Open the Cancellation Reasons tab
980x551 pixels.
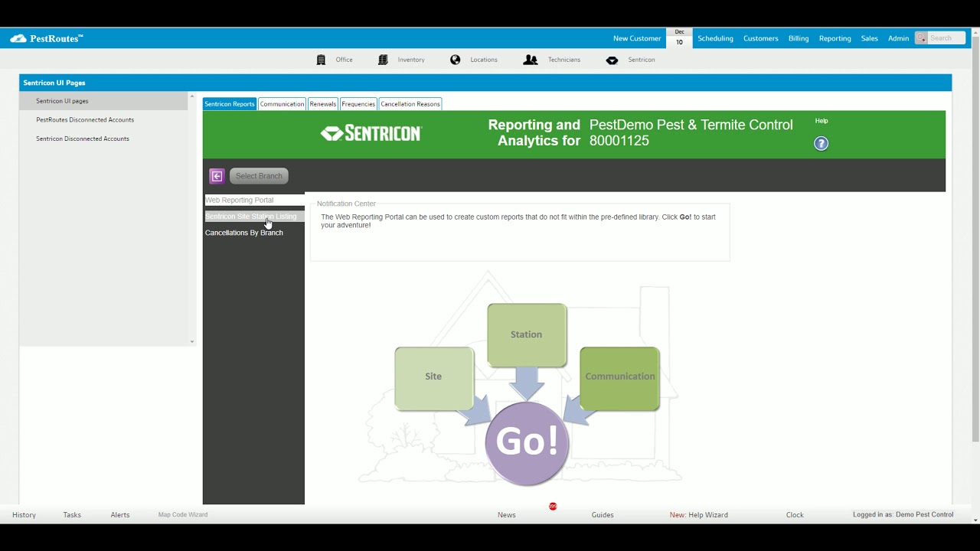(x=410, y=104)
